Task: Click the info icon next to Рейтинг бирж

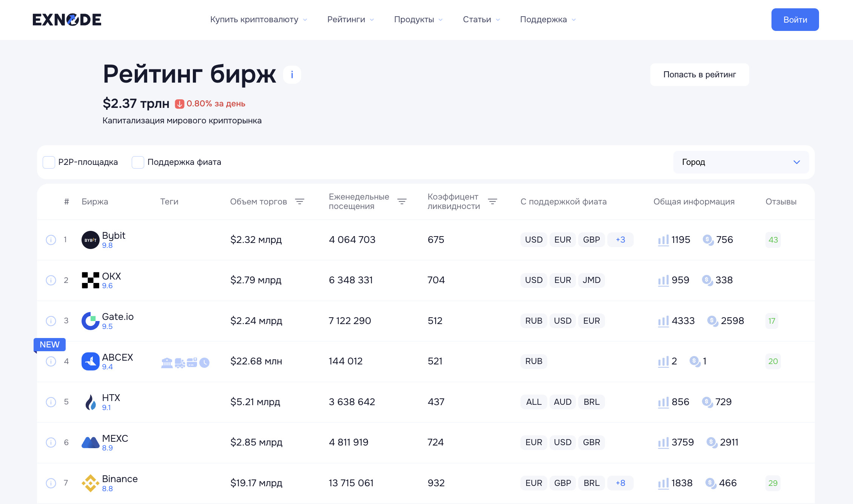Action: click(x=292, y=75)
